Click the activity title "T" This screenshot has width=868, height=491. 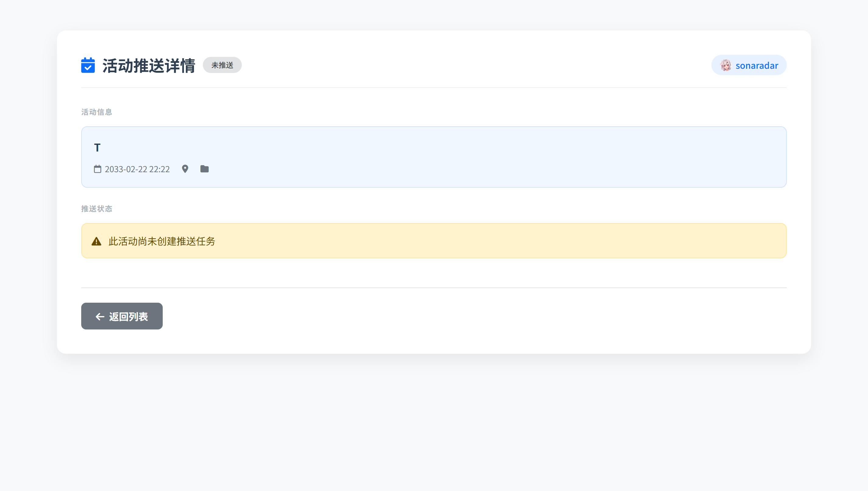[x=97, y=148]
